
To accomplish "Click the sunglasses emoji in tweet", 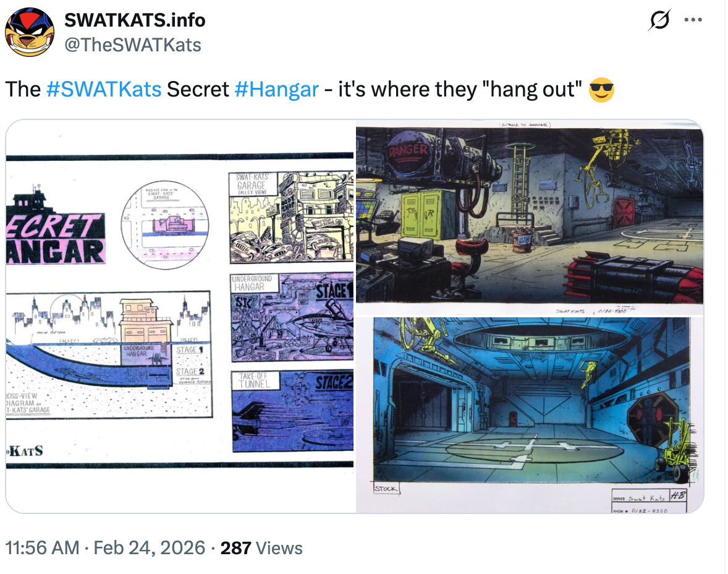I will point(601,90).
